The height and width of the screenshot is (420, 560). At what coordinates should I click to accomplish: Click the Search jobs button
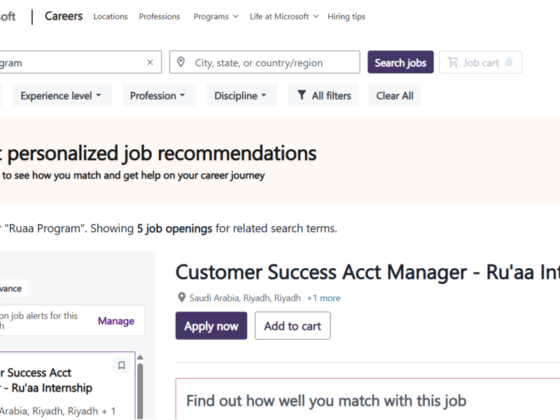point(400,62)
